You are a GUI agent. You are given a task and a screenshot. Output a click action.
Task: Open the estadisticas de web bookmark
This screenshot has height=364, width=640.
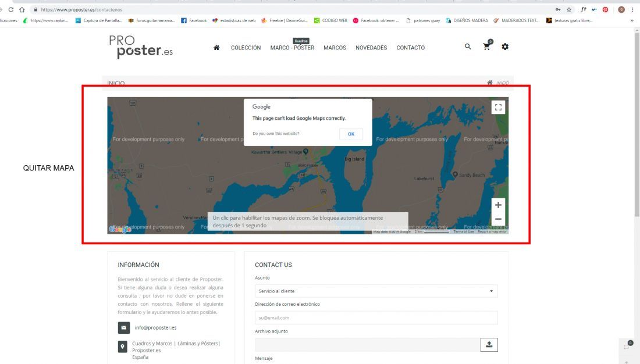pyautogui.click(x=234, y=20)
